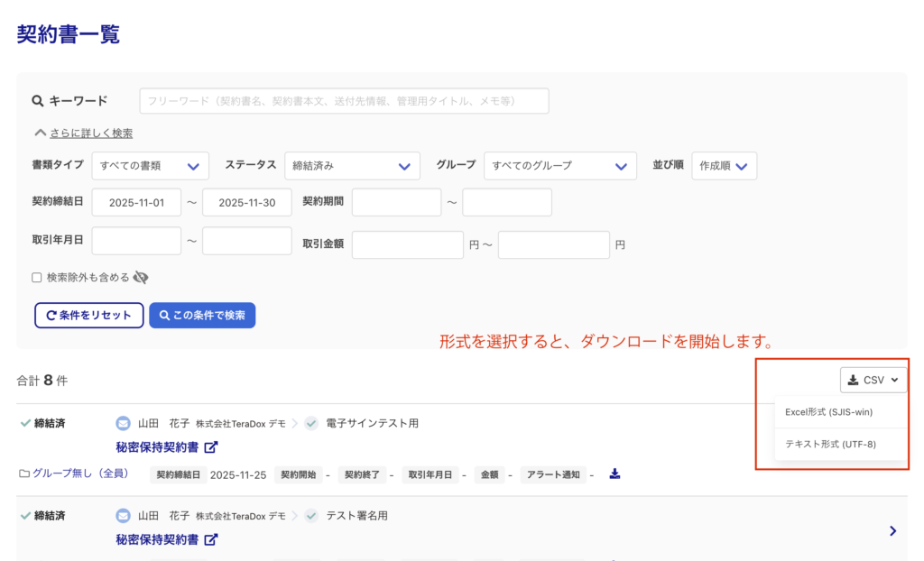Click the external link icon beside first 秘密保持契約書
The width and height of the screenshot is (924, 561).
(211, 447)
